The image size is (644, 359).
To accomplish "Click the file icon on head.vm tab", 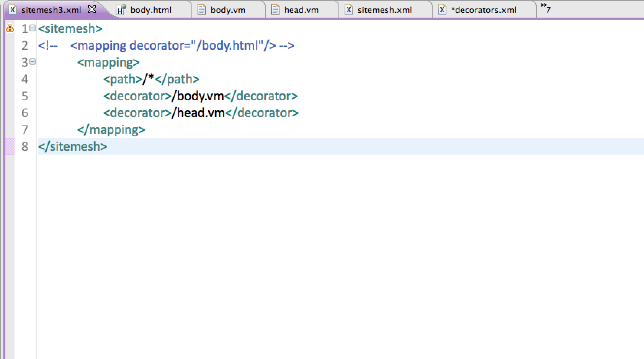I will [275, 10].
